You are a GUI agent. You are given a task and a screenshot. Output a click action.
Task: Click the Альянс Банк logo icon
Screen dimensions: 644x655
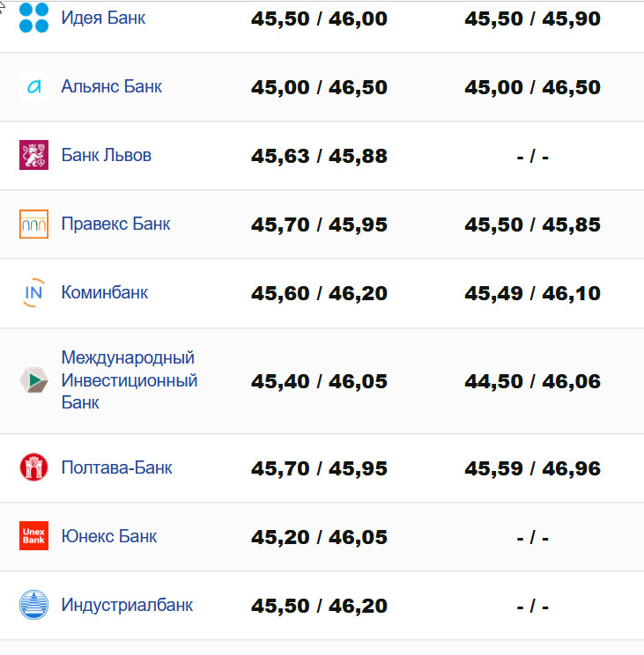point(33,86)
